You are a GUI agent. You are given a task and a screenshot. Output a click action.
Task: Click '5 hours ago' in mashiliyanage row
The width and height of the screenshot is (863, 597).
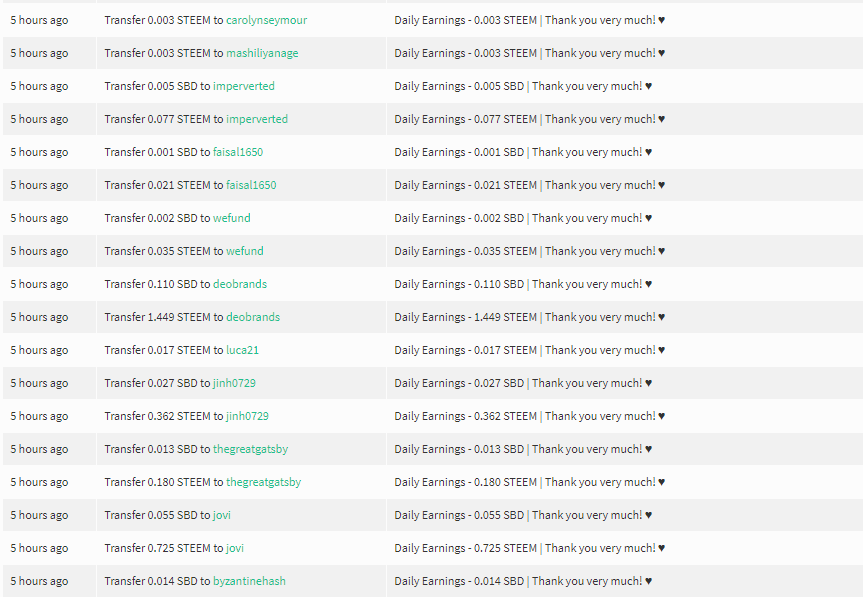coord(39,53)
